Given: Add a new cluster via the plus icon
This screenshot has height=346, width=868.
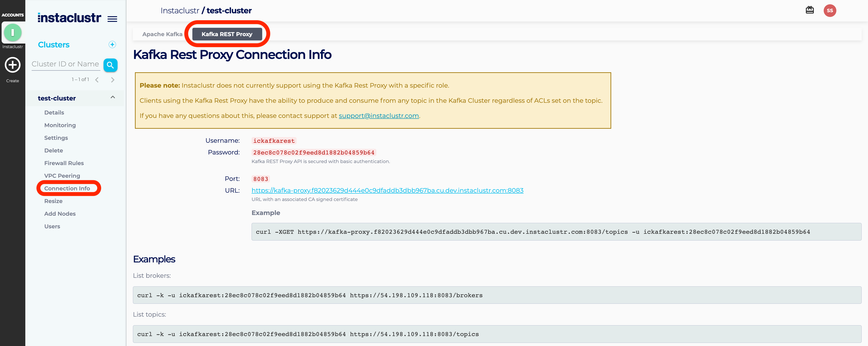Looking at the screenshot, I should tap(112, 44).
